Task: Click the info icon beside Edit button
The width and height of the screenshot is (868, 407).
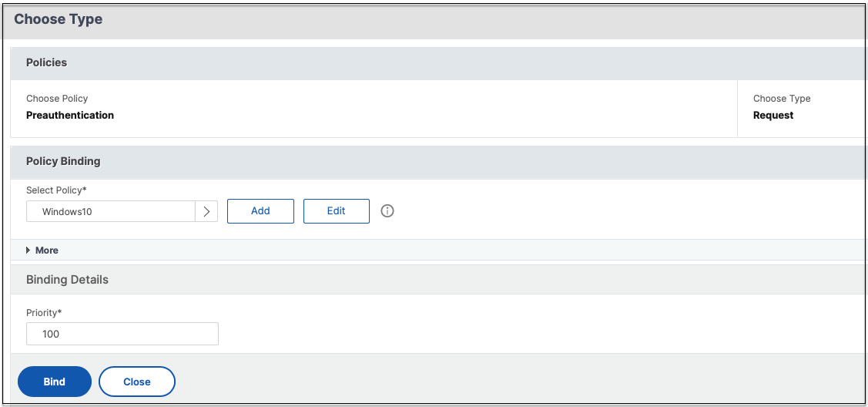Action: (387, 211)
